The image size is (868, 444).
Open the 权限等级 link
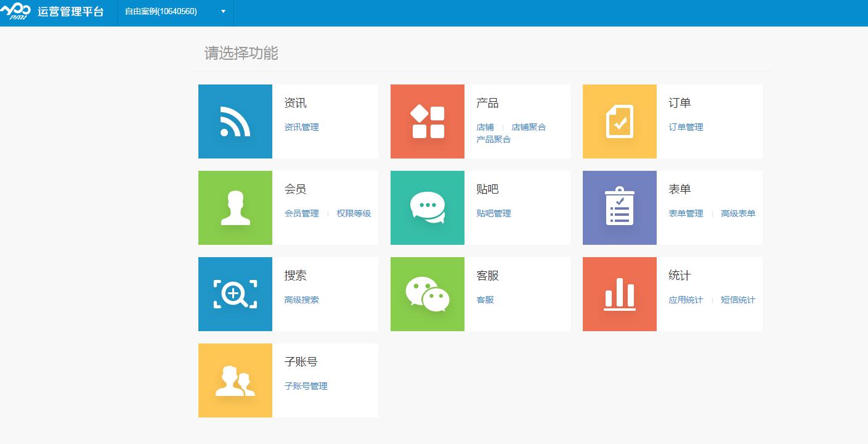coord(354,213)
